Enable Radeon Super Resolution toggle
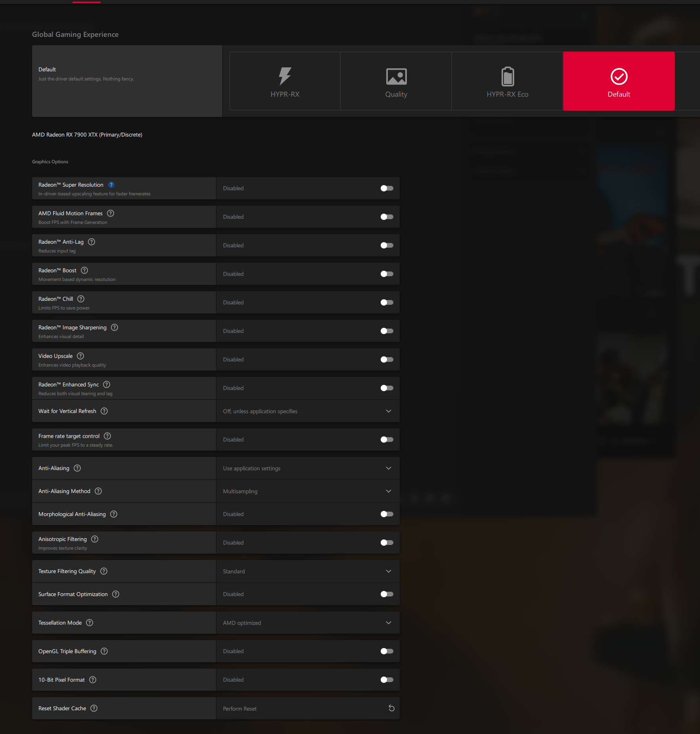Viewport: 700px width, 734px height. tap(387, 188)
